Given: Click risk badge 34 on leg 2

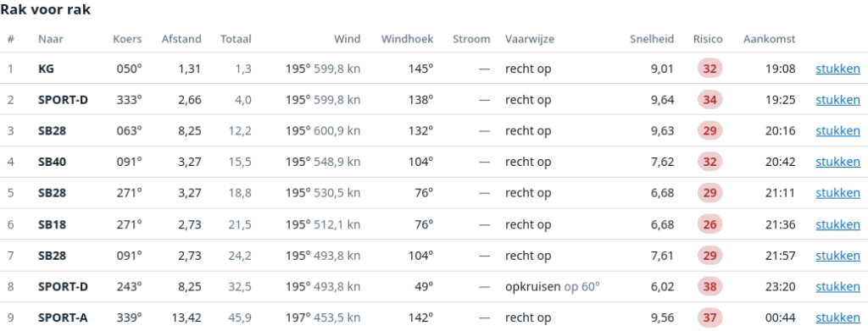Looking at the screenshot, I should [709, 100].
